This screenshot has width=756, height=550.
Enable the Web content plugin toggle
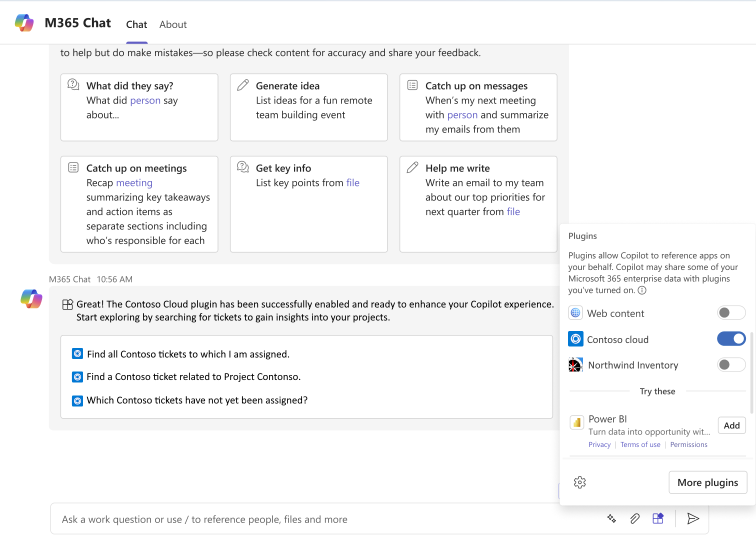(731, 313)
